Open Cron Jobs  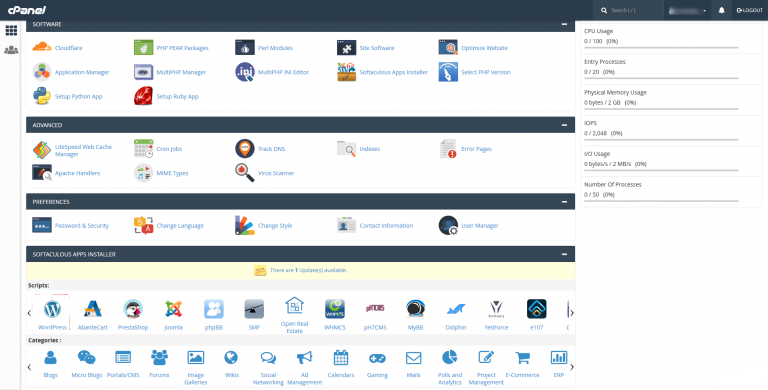158,149
